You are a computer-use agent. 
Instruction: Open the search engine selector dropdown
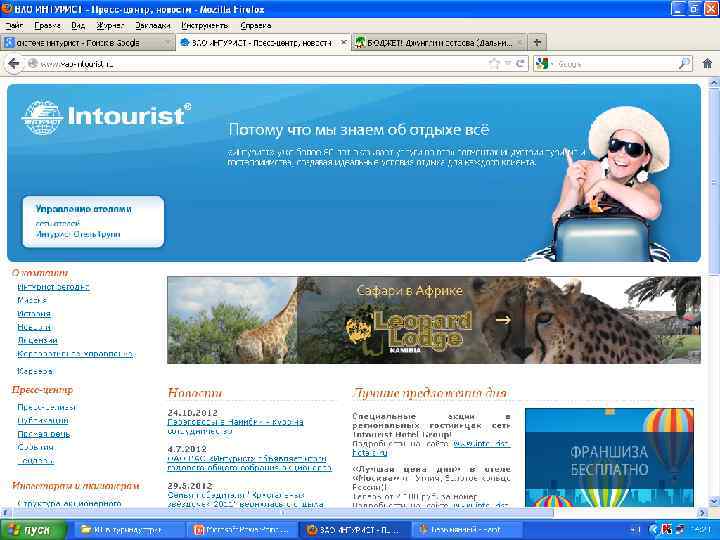(544, 64)
